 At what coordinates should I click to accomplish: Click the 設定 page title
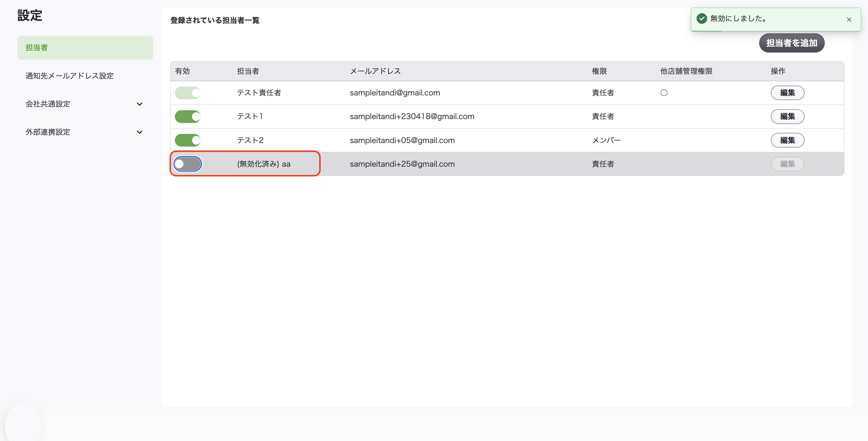pyautogui.click(x=30, y=15)
